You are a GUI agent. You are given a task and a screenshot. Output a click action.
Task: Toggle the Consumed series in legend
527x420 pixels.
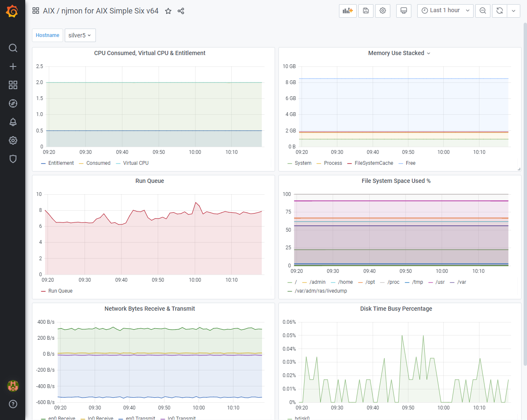point(98,163)
